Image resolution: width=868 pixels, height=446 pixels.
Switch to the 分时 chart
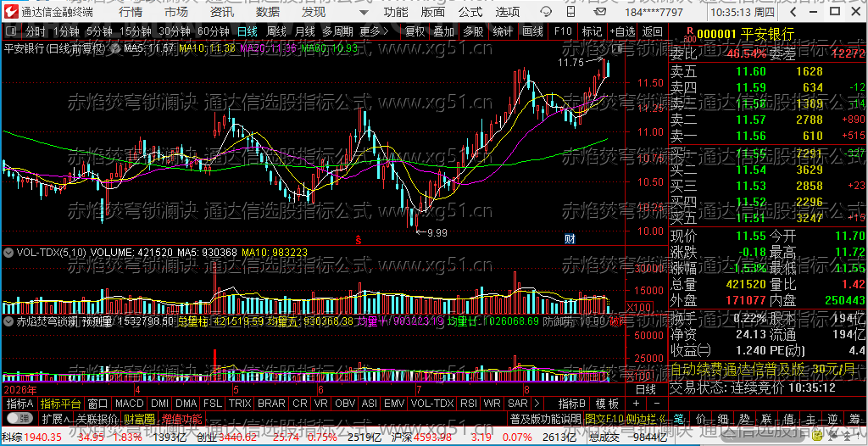[x=36, y=31]
